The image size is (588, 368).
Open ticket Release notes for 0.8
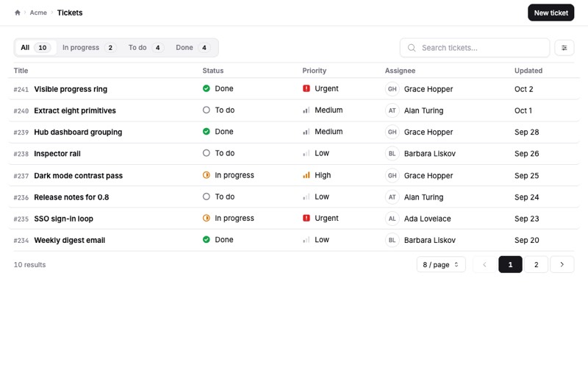[71, 197]
